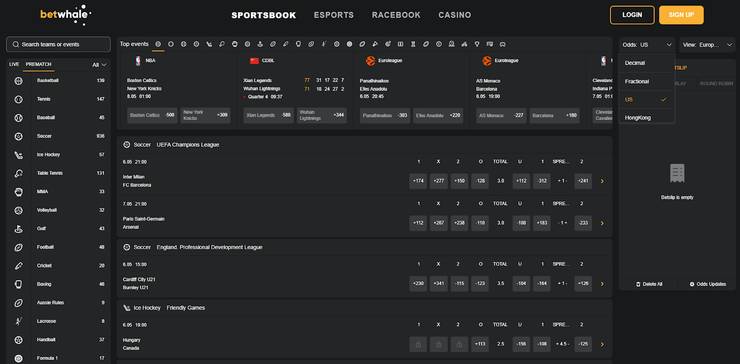Select the tennis icon in Top events bar
This screenshot has width=740, height=364.
click(x=171, y=44)
